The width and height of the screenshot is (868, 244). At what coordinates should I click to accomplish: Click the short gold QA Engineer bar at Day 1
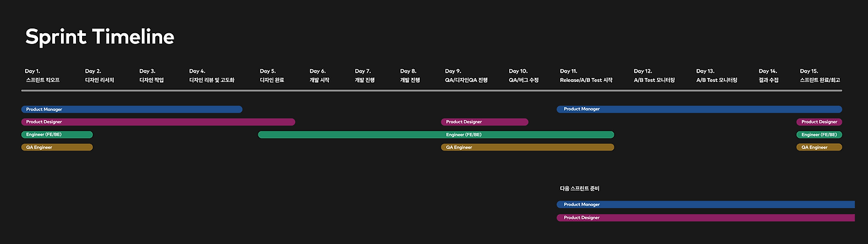[x=57, y=147]
